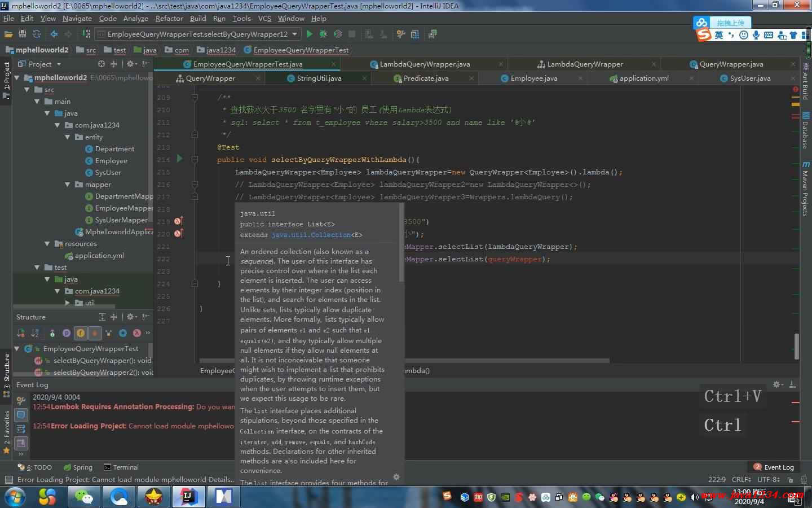Open Event Log settings wrench icon
Screen dimensions: 812x508
[x=21, y=400]
